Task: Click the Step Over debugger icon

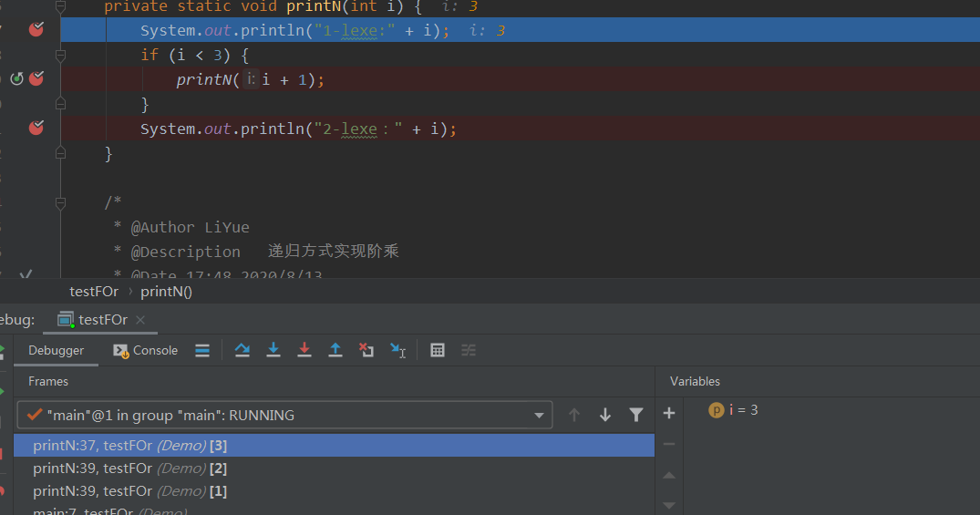Action: (x=242, y=350)
